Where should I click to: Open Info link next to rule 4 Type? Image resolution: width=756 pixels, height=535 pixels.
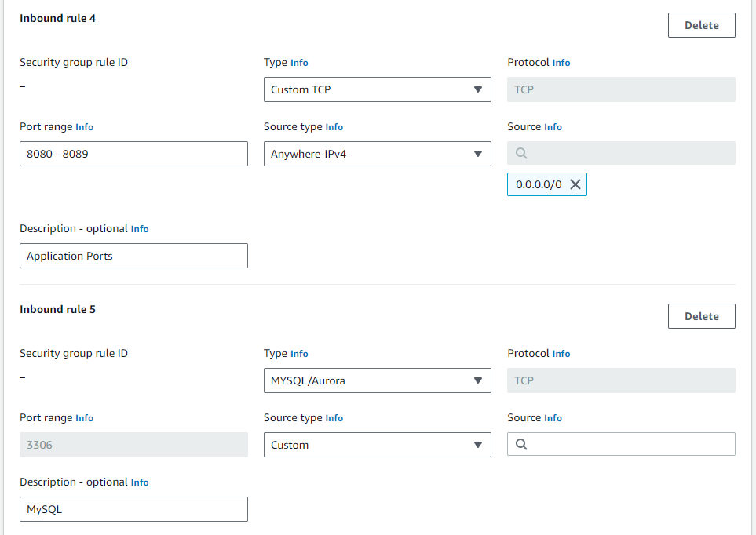point(299,63)
